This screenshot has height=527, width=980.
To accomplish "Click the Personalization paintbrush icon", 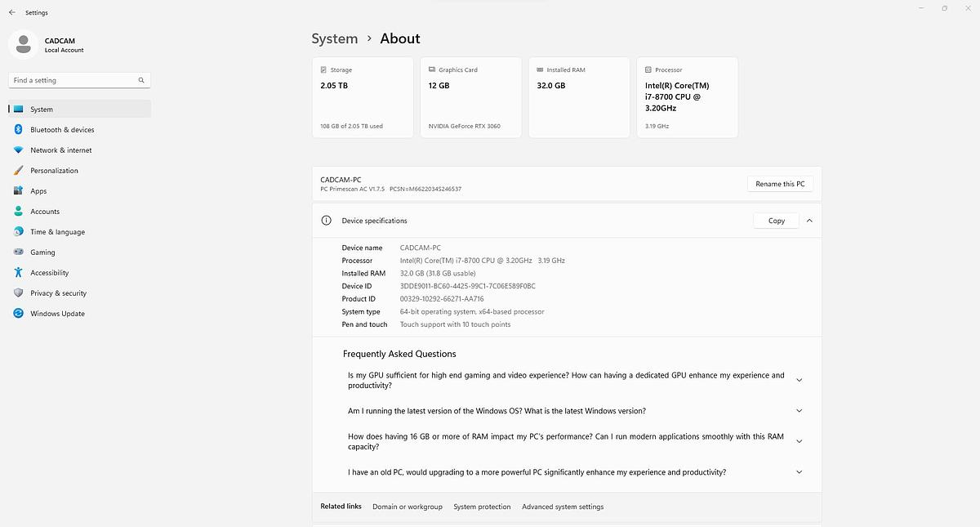I will tap(18, 171).
